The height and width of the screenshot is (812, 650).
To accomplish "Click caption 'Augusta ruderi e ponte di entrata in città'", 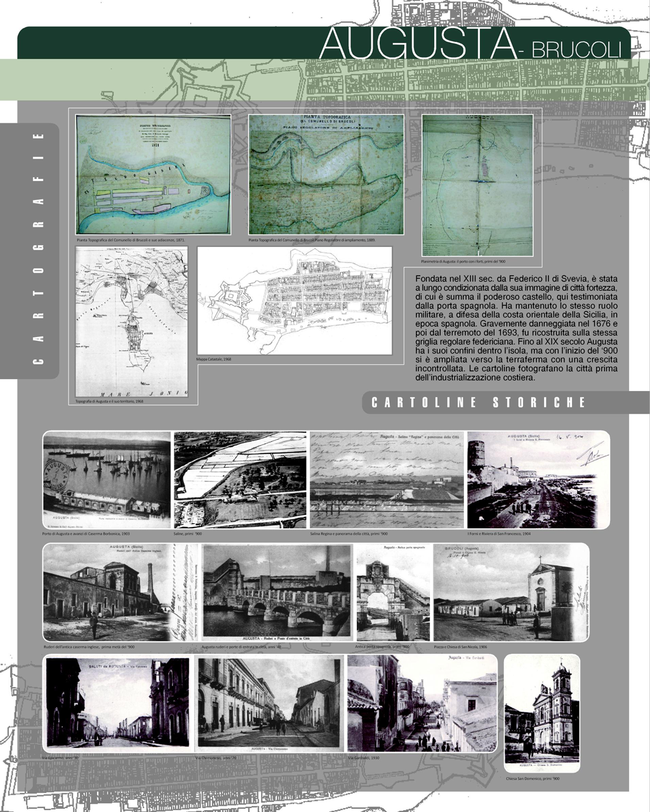I will (x=241, y=646).
